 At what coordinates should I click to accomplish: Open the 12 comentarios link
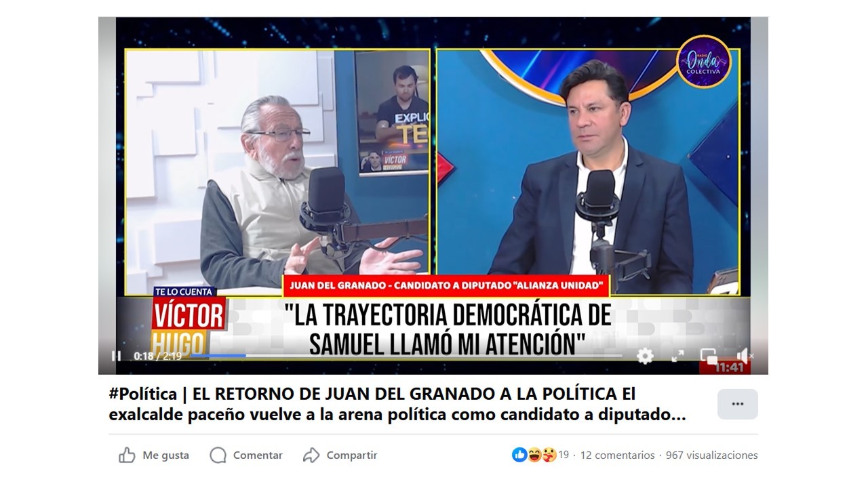[618, 455]
